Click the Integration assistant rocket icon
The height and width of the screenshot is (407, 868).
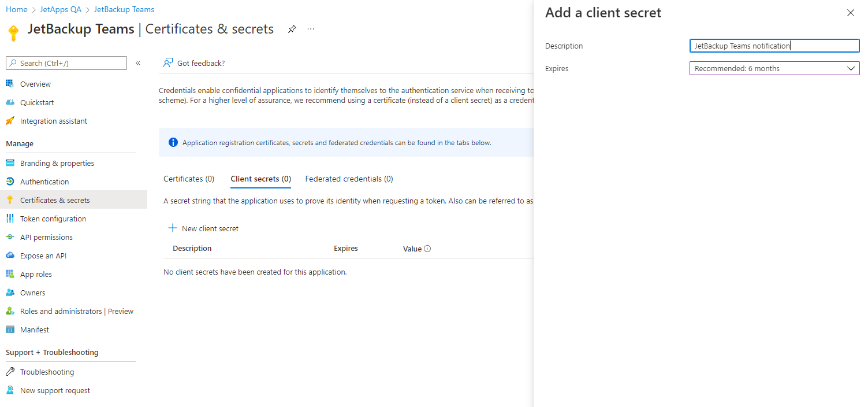click(x=10, y=121)
